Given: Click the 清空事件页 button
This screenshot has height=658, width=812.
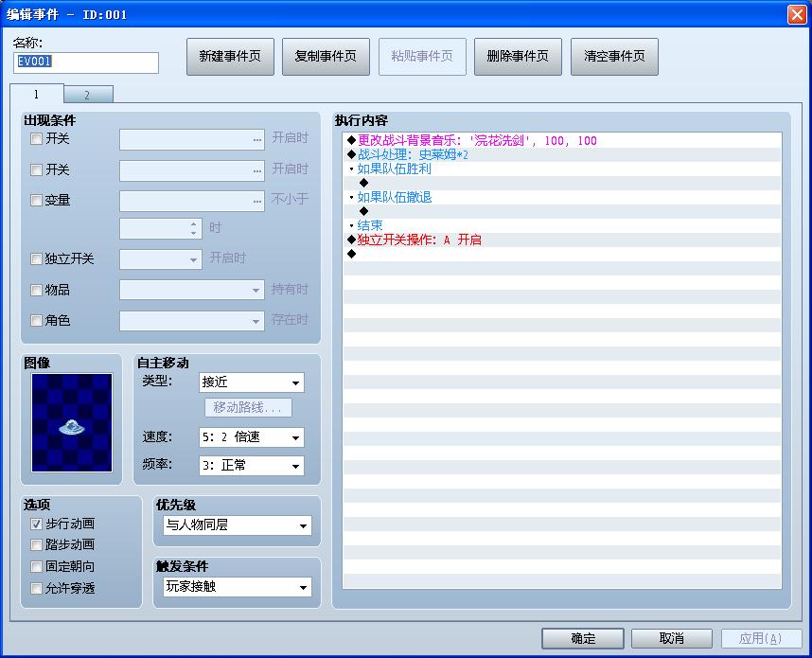Looking at the screenshot, I should (614, 57).
